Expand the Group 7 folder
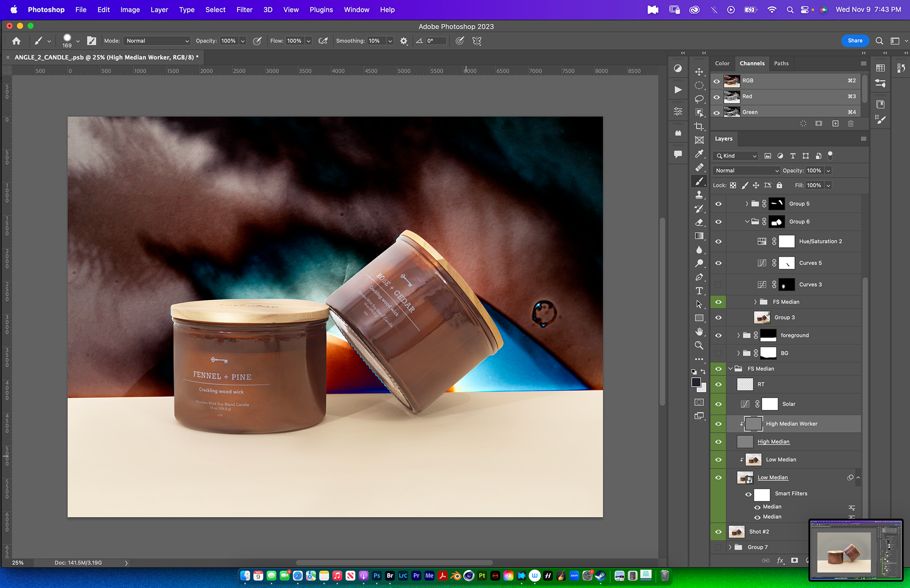The image size is (910, 588). coord(730,547)
